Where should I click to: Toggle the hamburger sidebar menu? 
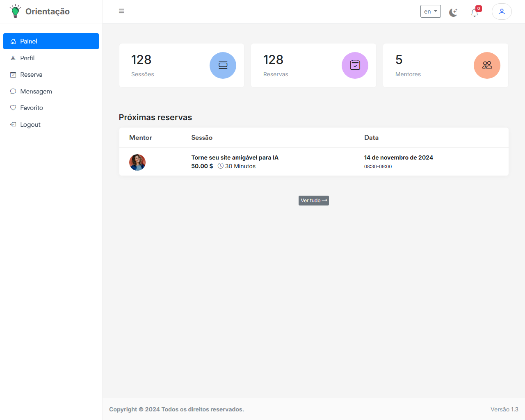(x=121, y=11)
